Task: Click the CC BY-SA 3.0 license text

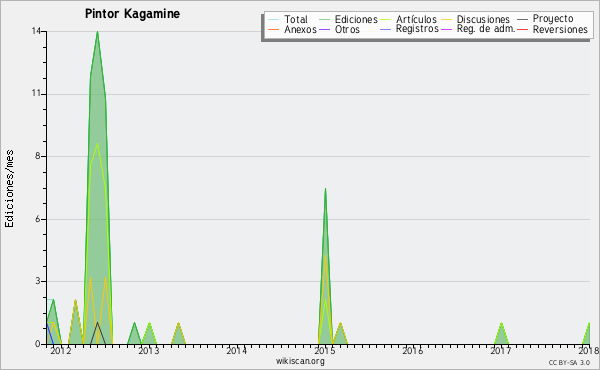Action: pyautogui.click(x=569, y=363)
